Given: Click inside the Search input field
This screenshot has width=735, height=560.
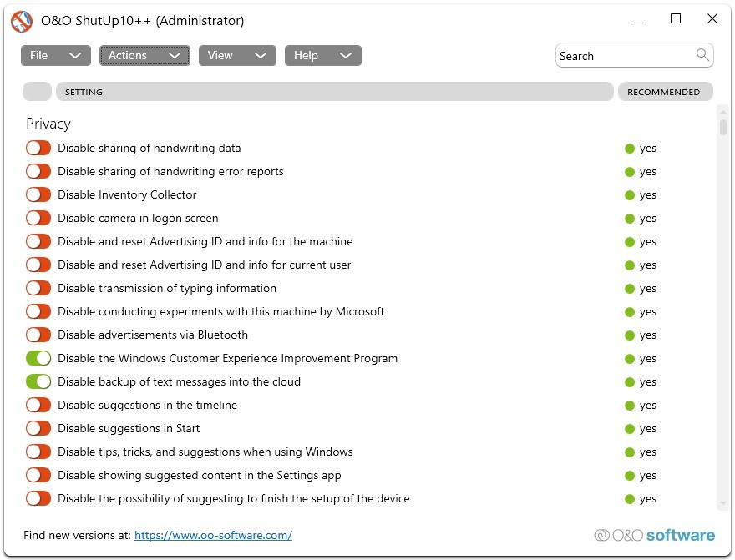Looking at the screenshot, I should pyautogui.click(x=622, y=56).
